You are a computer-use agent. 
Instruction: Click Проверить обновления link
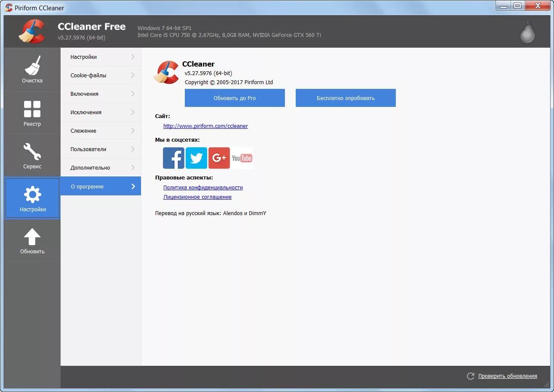(508, 376)
